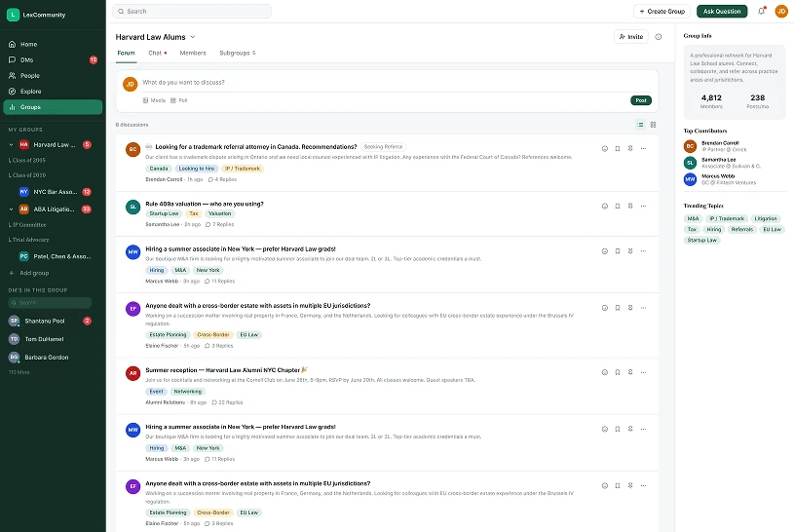Add emoji reaction to Rule 409a valuation post
The height and width of the screenshot is (532, 794).
coord(605,206)
